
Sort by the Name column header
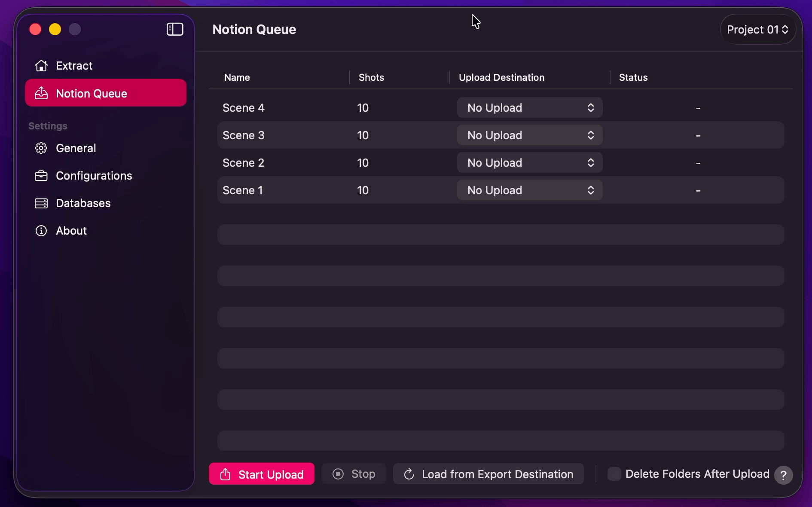(x=237, y=77)
